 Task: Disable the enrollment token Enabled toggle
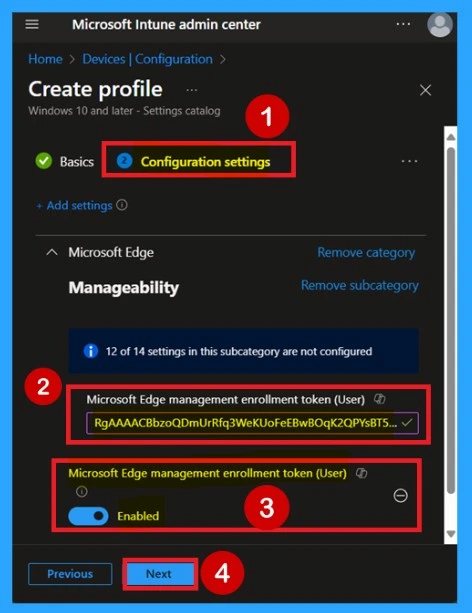pyautogui.click(x=88, y=516)
